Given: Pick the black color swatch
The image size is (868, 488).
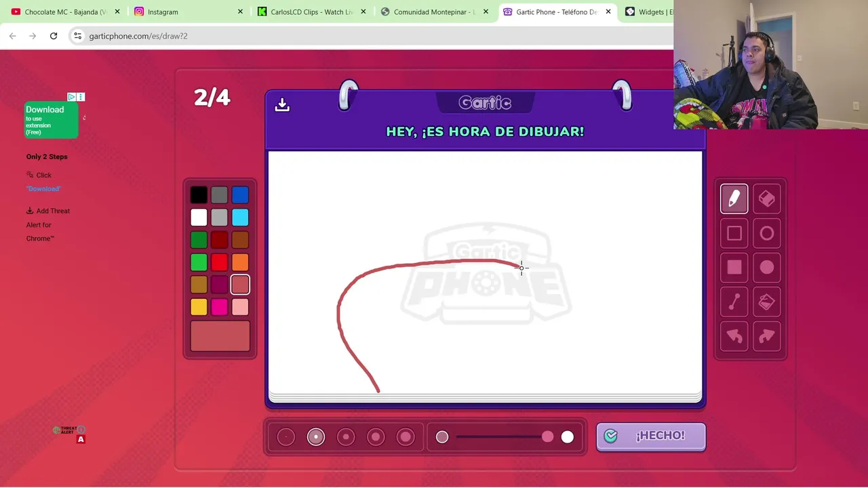Looking at the screenshot, I should (x=199, y=195).
